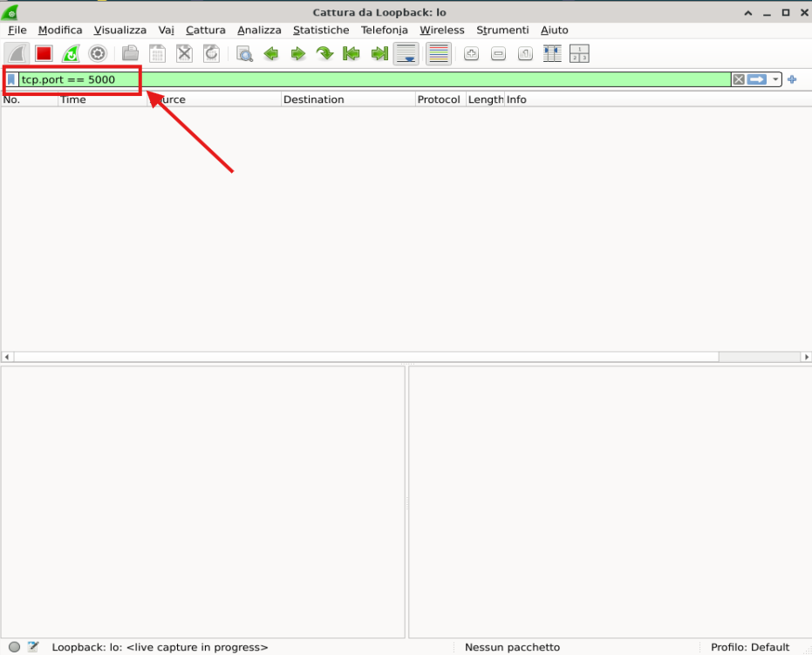This screenshot has height=655, width=812.
Task: Zoom in the main window text
Action: point(471,53)
